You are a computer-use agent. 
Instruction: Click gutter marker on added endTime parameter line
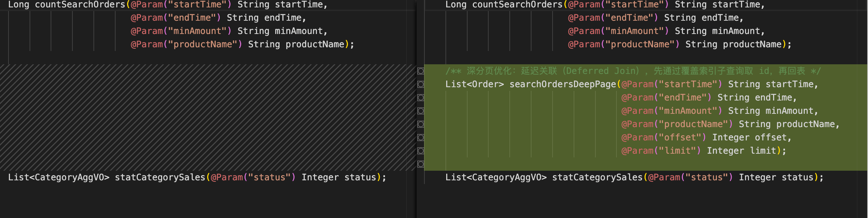[x=420, y=98]
